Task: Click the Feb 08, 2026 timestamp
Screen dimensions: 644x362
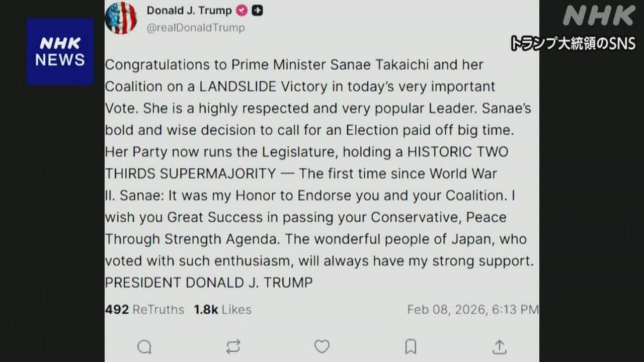Action: click(472, 310)
